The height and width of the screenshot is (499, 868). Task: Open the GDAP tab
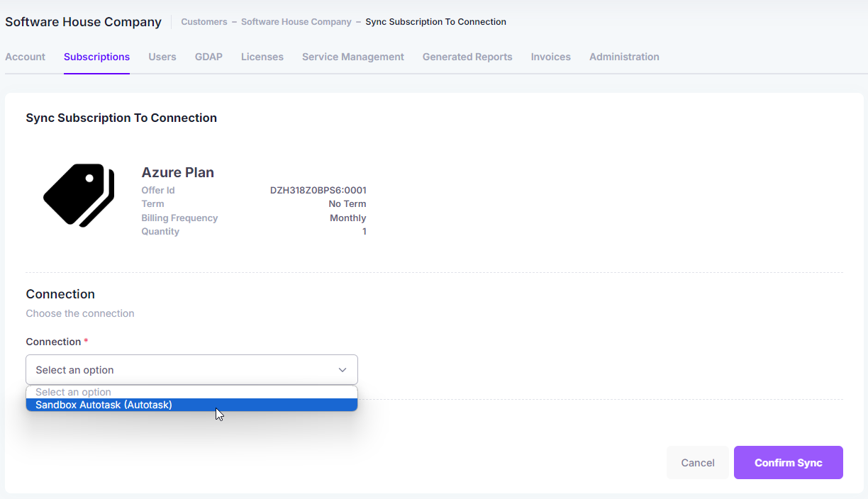(208, 57)
